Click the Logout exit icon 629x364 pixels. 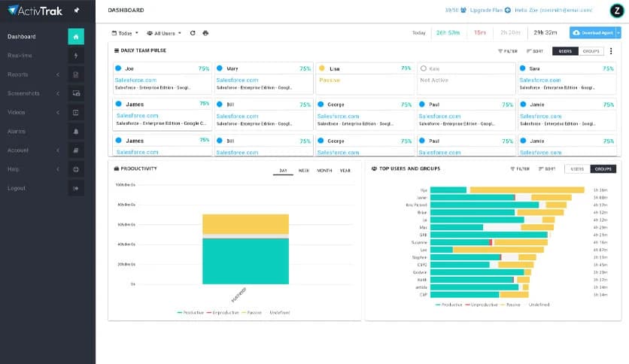click(x=76, y=188)
